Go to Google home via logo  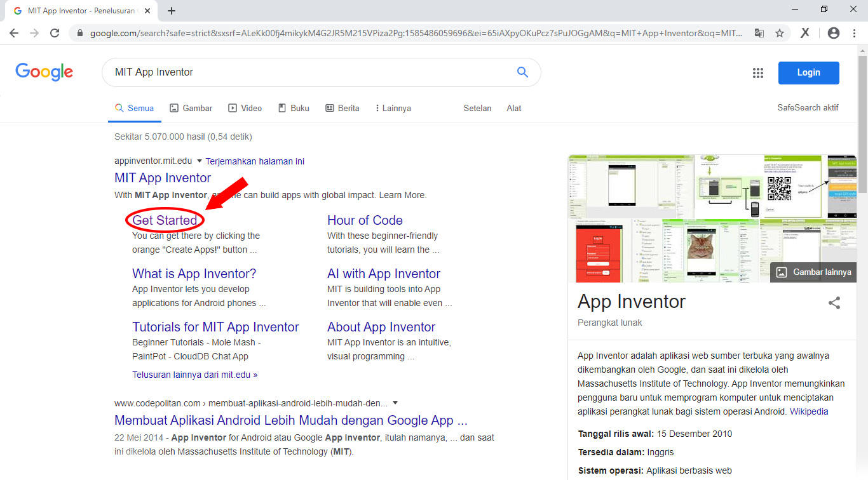pos(44,72)
